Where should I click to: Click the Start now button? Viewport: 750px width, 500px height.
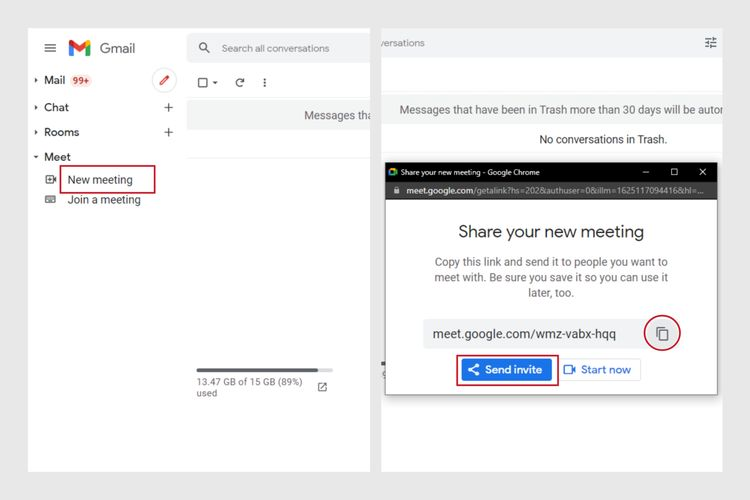click(x=598, y=370)
